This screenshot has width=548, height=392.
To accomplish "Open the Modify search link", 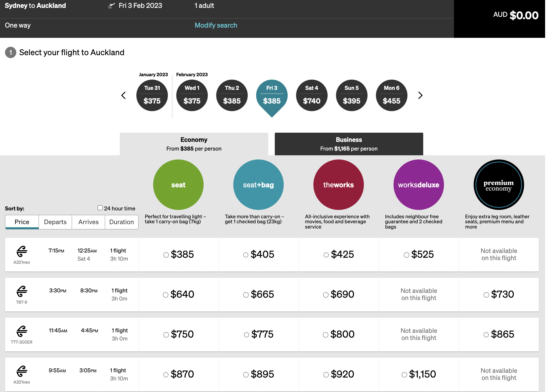I will [216, 25].
